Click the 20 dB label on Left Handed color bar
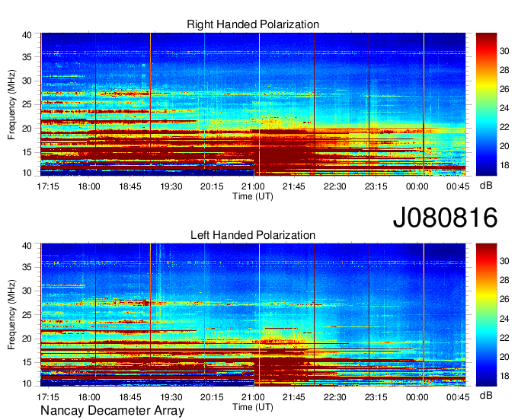The width and height of the screenshot is (518, 420). point(504,357)
